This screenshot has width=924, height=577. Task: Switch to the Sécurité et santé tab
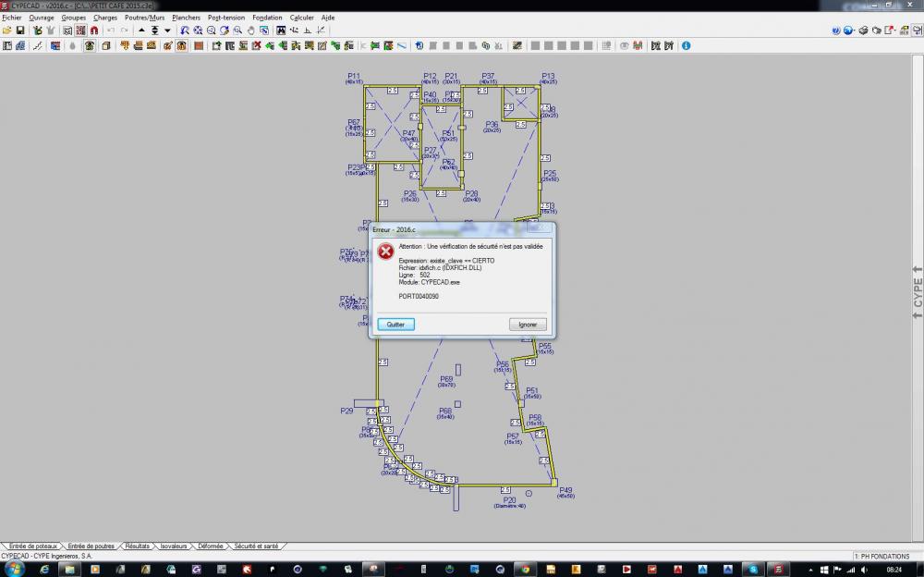tap(256, 546)
